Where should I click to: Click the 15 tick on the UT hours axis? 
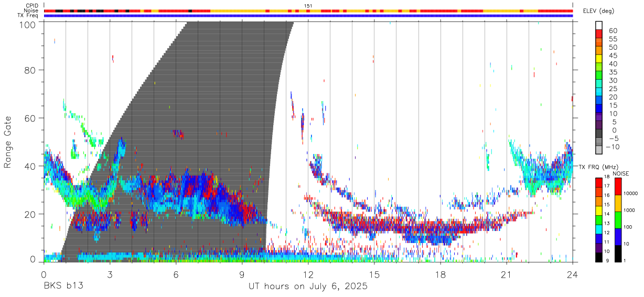(x=374, y=274)
